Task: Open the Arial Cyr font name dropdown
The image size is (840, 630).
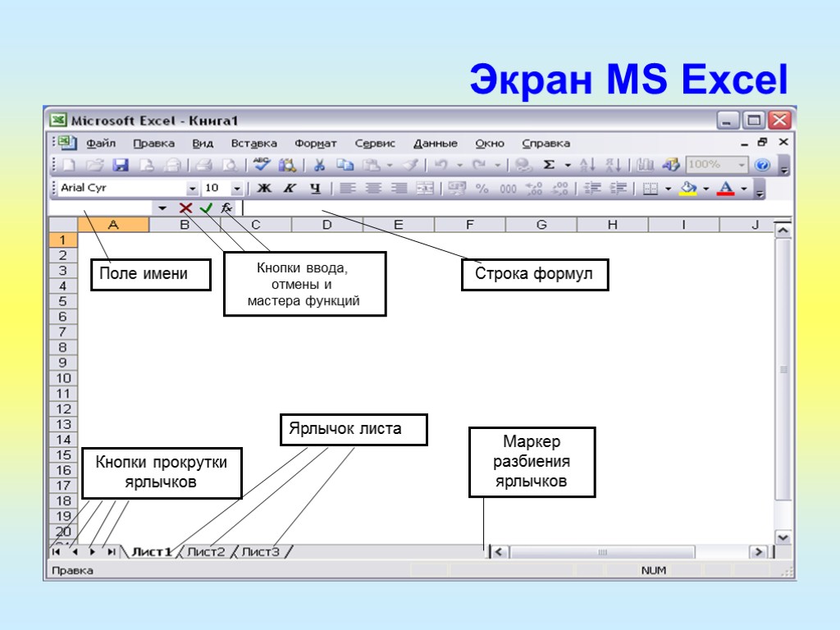Action: [x=192, y=189]
